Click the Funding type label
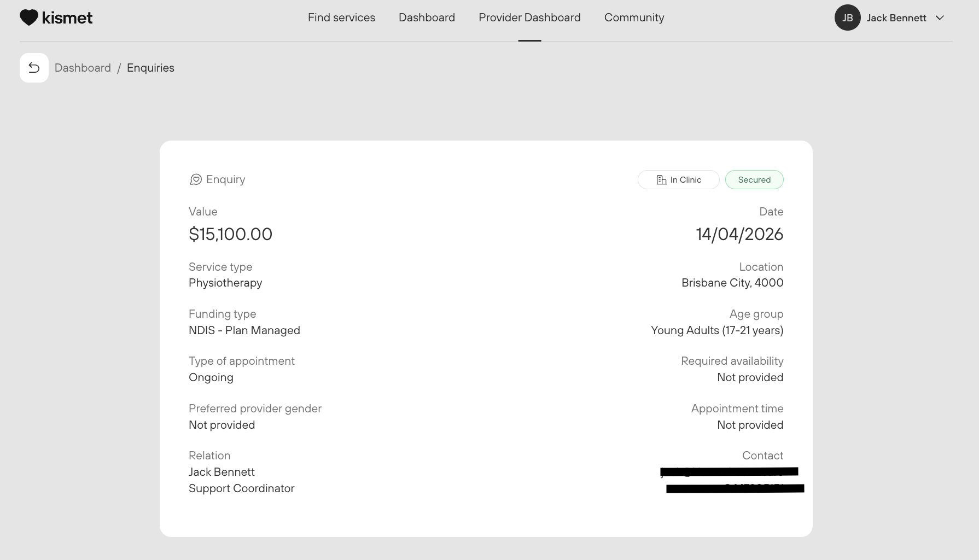 (222, 314)
